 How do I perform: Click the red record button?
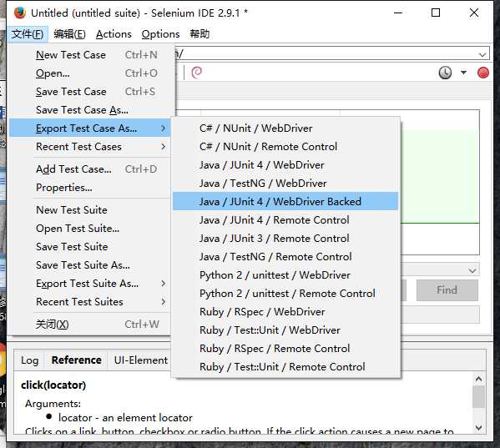coord(483,73)
